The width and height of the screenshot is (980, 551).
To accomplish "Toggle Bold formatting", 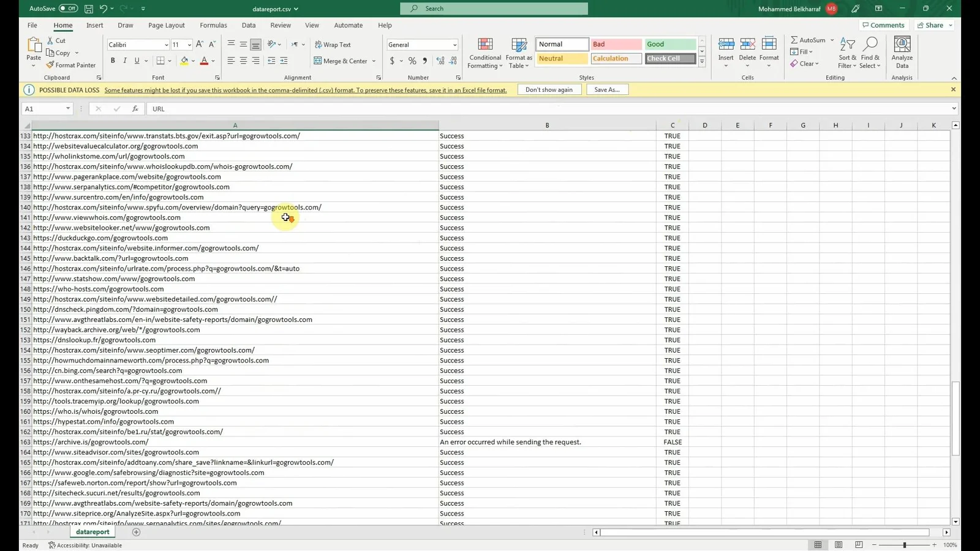I will pos(113,61).
